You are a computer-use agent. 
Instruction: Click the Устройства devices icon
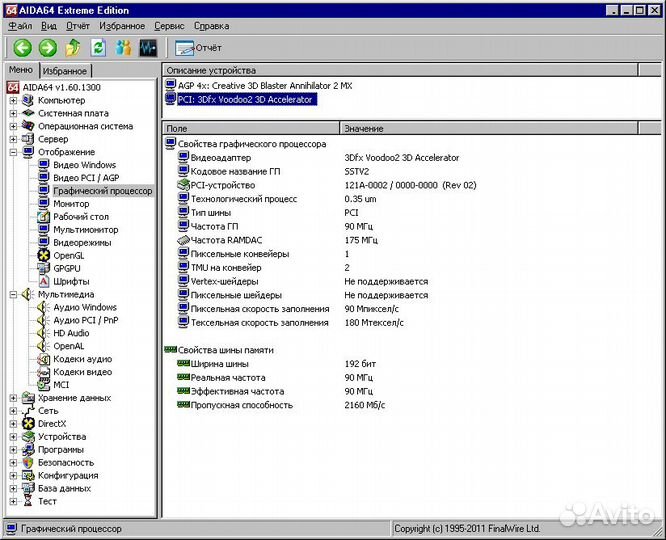(28, 437)
